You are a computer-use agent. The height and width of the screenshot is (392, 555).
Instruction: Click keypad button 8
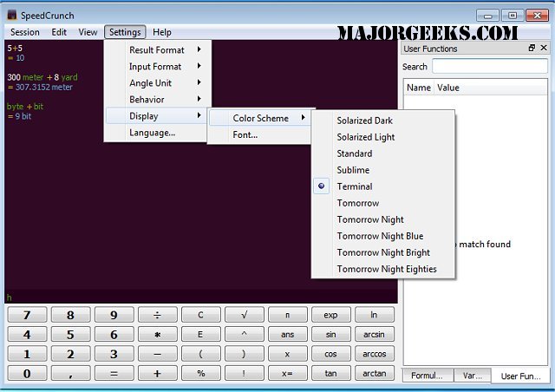point(70,315)
